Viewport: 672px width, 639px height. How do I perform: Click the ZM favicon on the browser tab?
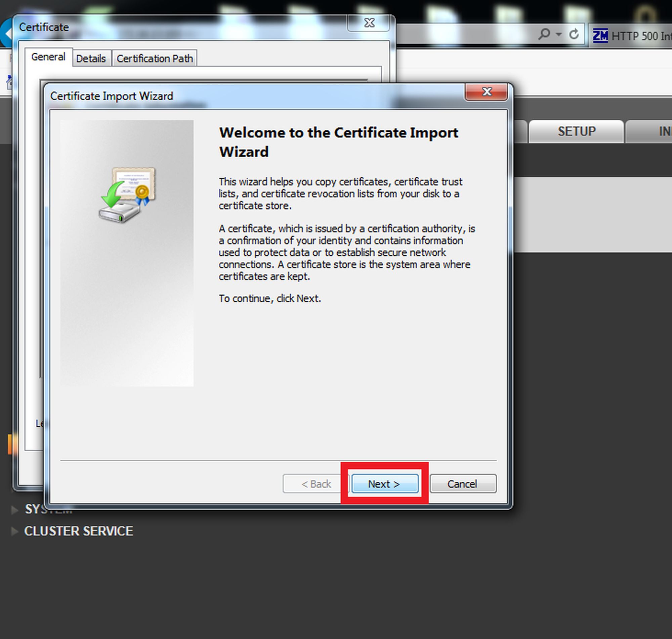[600, 35]
